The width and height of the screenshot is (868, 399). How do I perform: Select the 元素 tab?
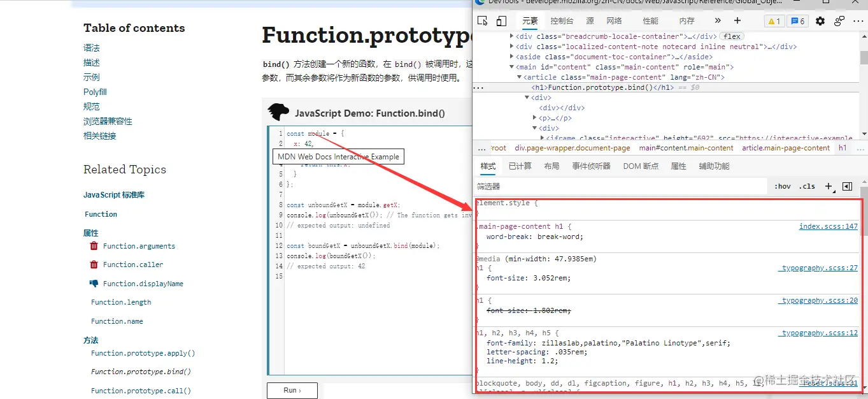coord(530,21)
